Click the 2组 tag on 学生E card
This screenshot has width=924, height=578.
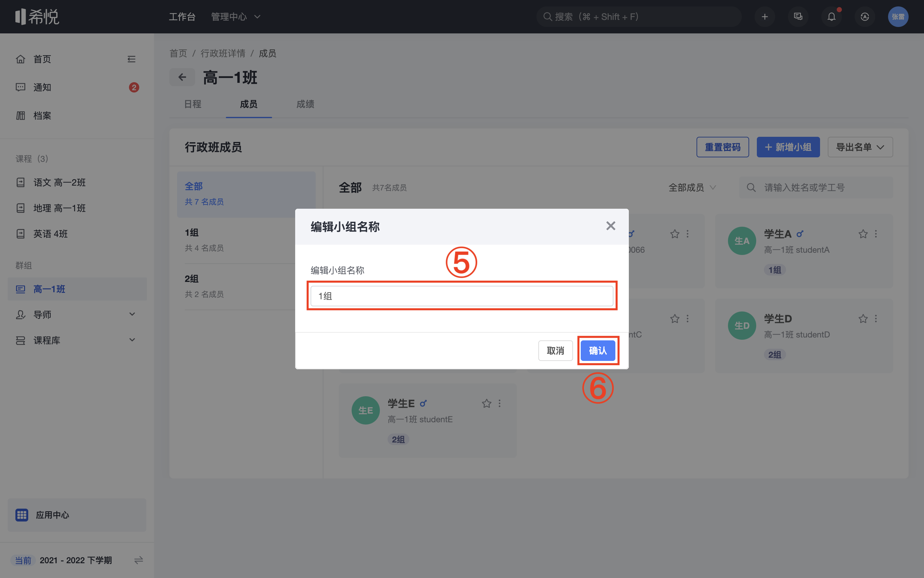pos(398,440)
